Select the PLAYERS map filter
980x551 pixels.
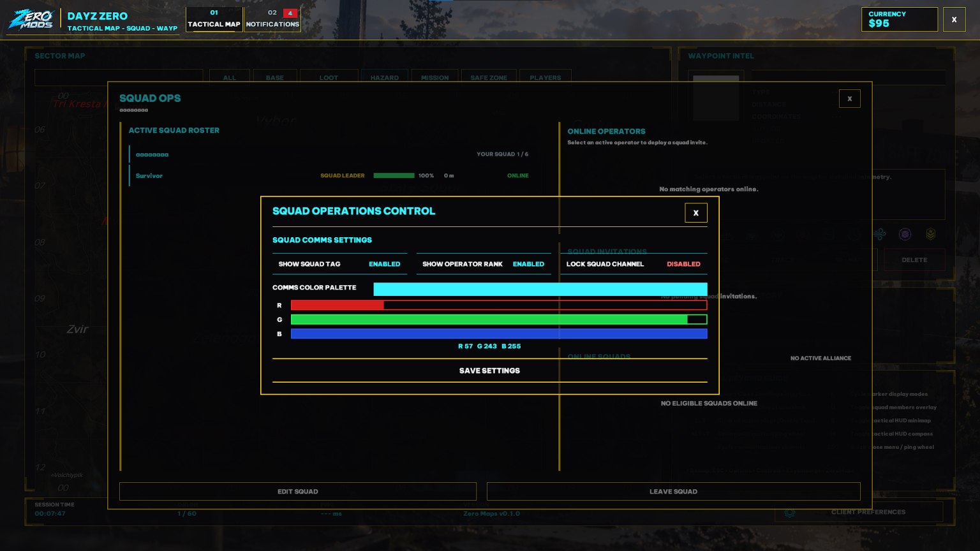point(546,77)
